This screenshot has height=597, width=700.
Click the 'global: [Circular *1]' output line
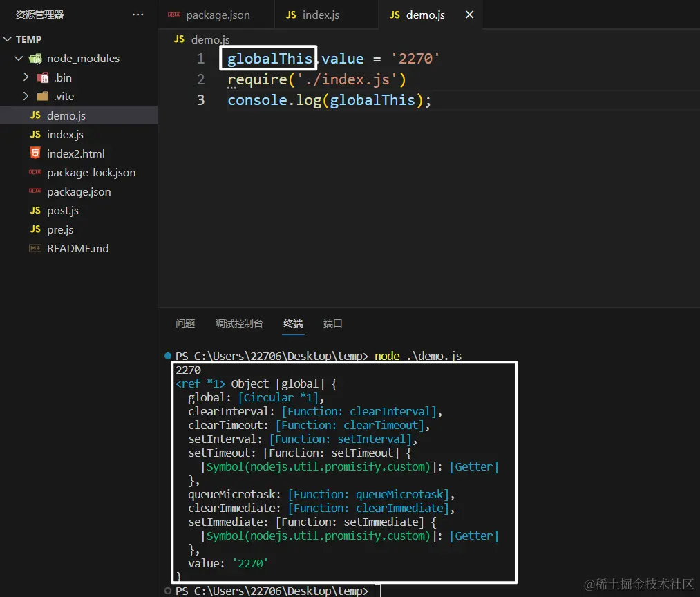click(x=256, y=397)
